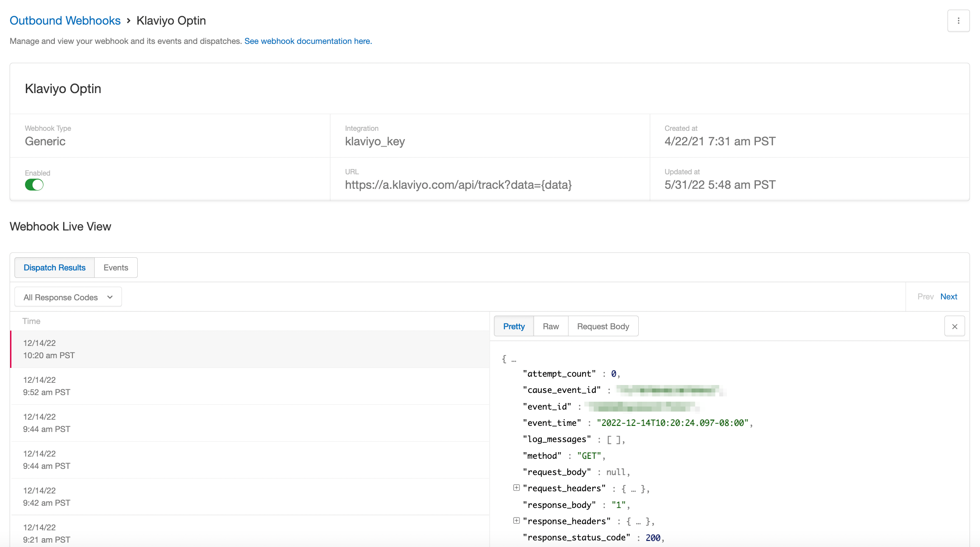Click the Updated at 5/31/22 timestamp

click(x=720, y=185)
